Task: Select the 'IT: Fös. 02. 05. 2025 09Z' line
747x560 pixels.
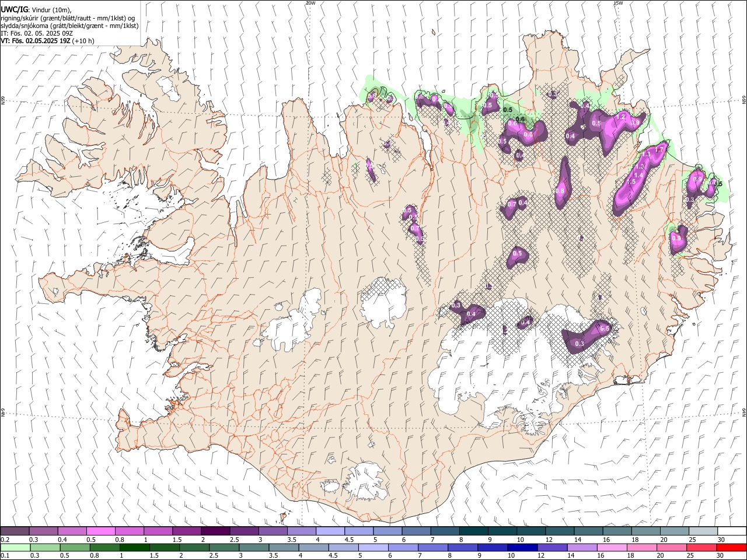Action: 37,33
